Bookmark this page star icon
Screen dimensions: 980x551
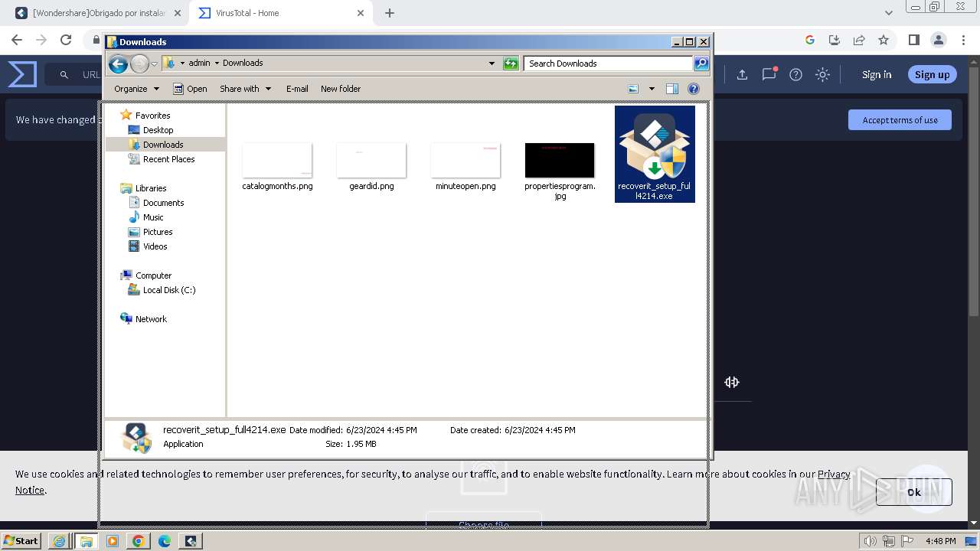point(884,40)
